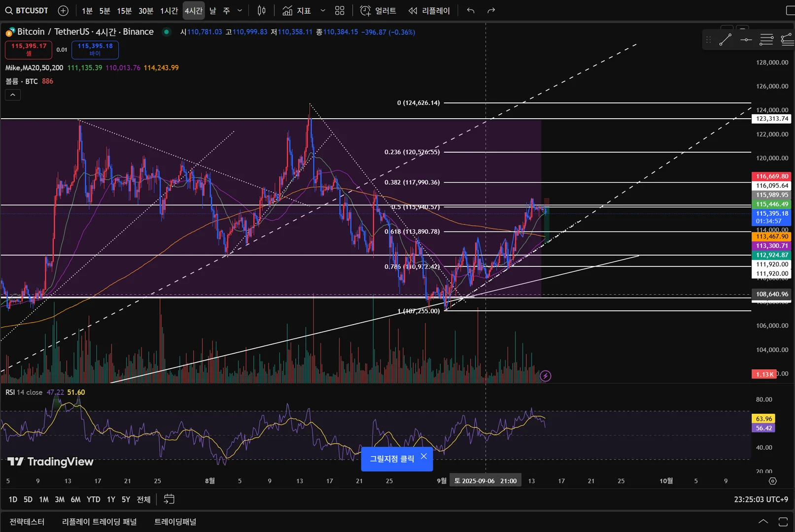Toggle the market status green dot
This screenshot has height=532, width=795.
click(167, 32)
